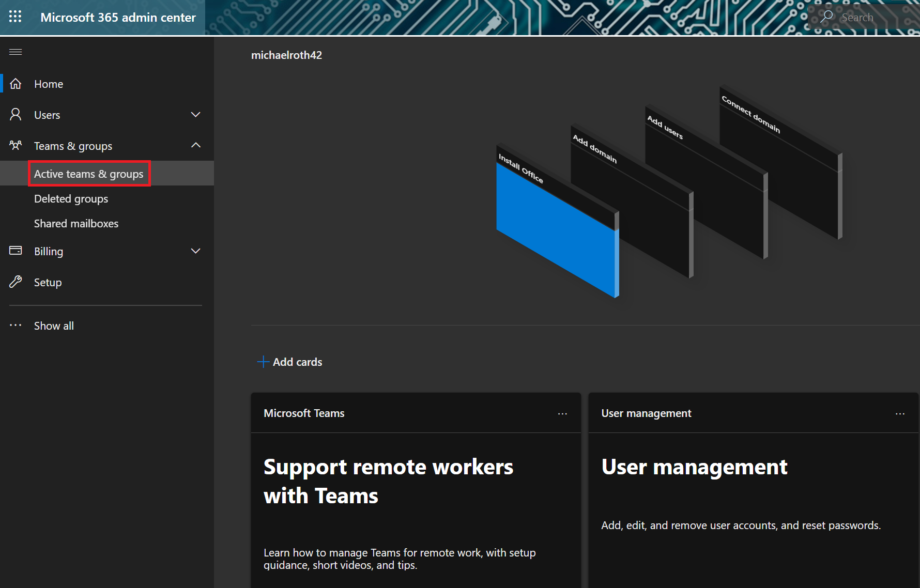
Task: Click the plus icon beside Add cards
Action: 263,362
